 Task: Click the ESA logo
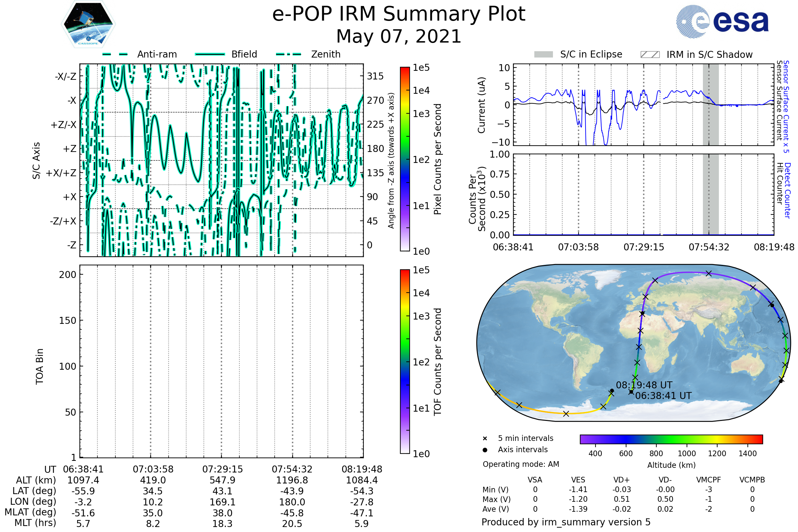pos(723,22)
